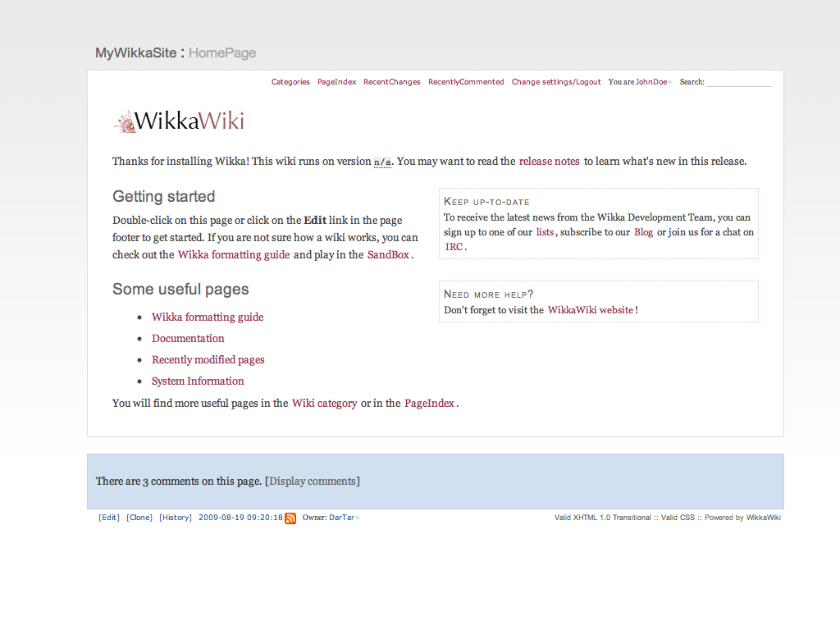Open Recently modified pages link
The height and width of the screenshot is (630, 840).
click(x=208, y=360)
